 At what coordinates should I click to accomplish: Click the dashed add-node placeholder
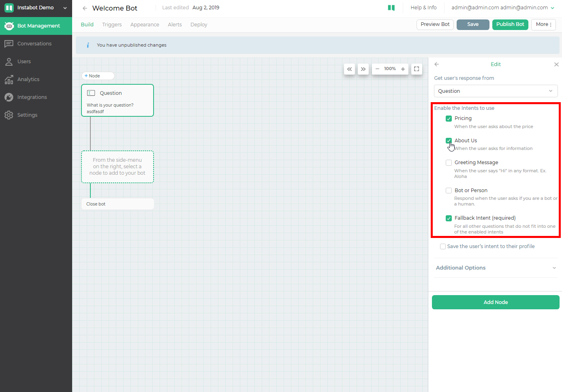[x=118, y=167]
